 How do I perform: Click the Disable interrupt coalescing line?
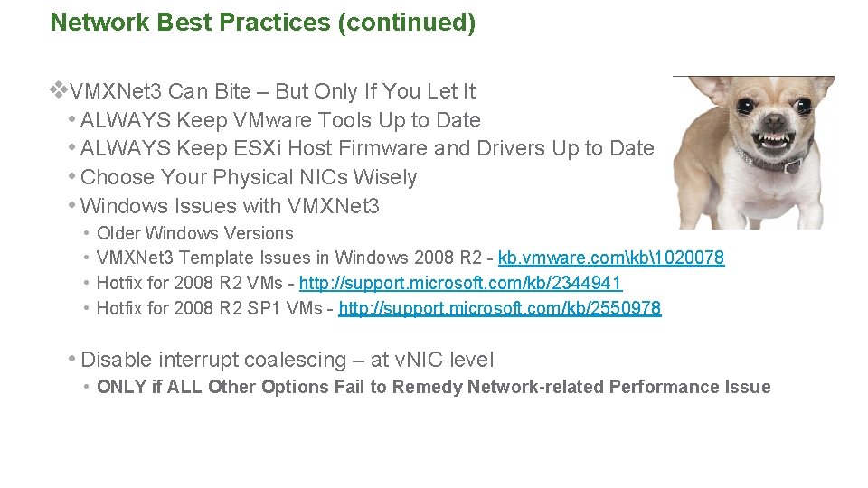tap(288, 360)
